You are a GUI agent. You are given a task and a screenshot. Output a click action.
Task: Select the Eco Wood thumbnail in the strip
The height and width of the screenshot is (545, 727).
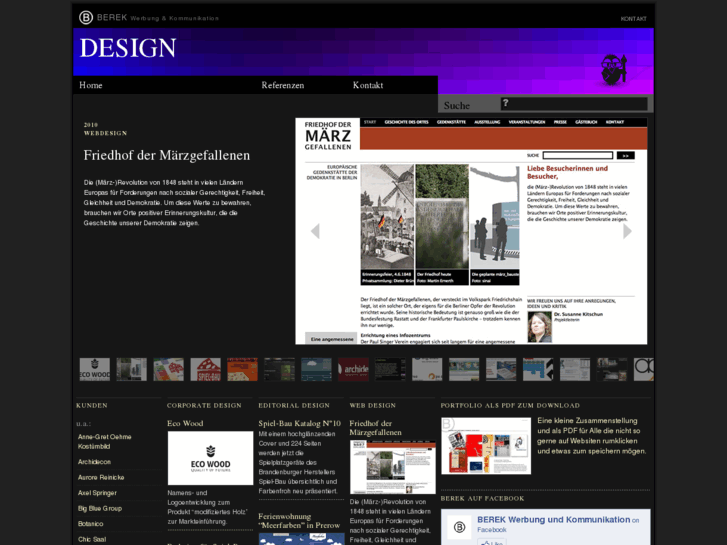[x=95, y=369]
